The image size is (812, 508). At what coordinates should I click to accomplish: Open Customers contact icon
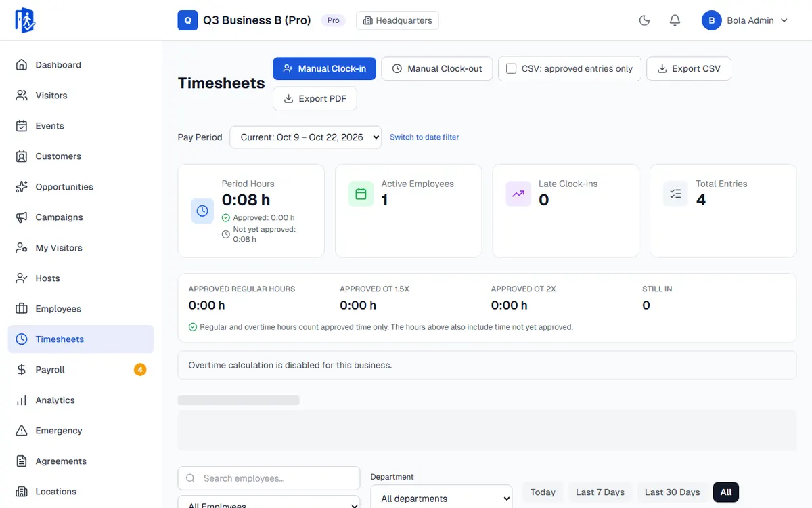click(22, 156)
